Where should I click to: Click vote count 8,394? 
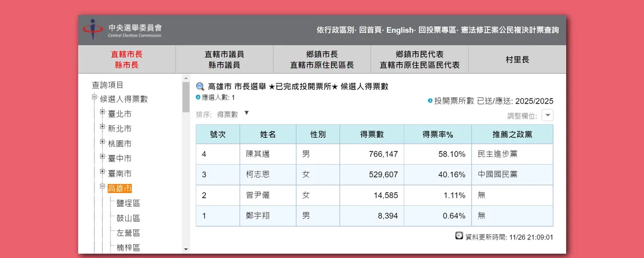[388, 216]
